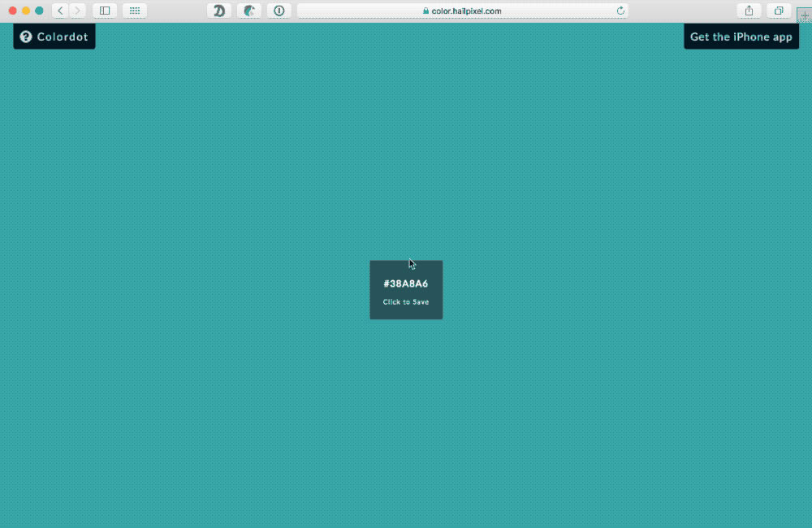
Task: Reload the page with the refresh arrow
Action: pyautogui.click(x=621, y=11)
